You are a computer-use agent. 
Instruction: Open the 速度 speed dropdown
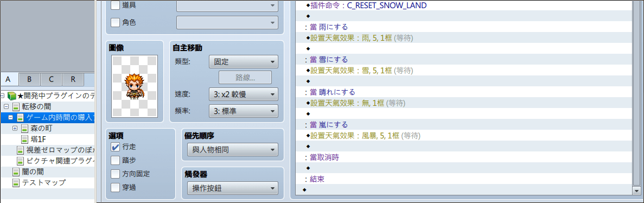243,94
